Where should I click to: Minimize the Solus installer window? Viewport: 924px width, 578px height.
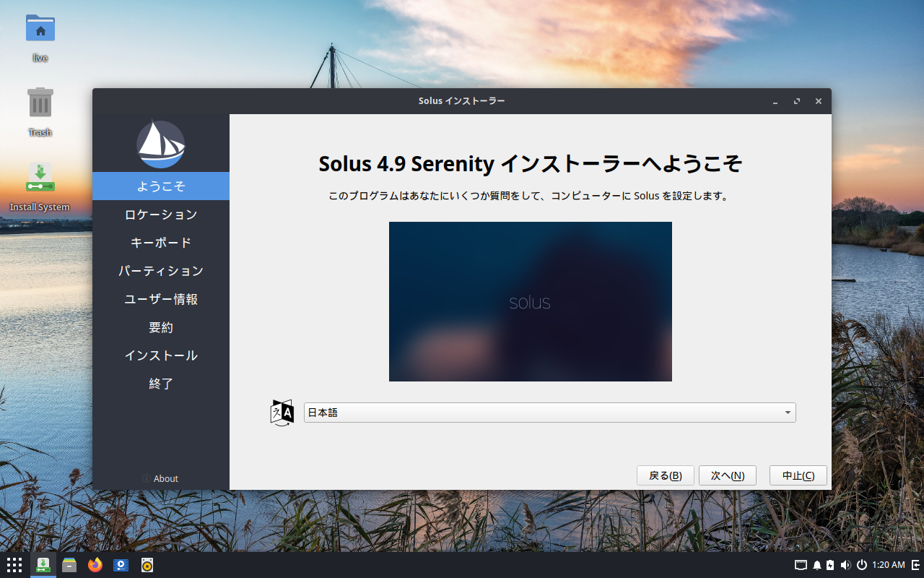(775, 102)
